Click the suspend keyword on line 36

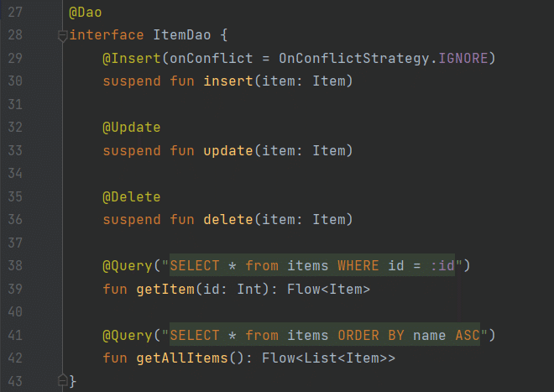click(x=132, y=220)
